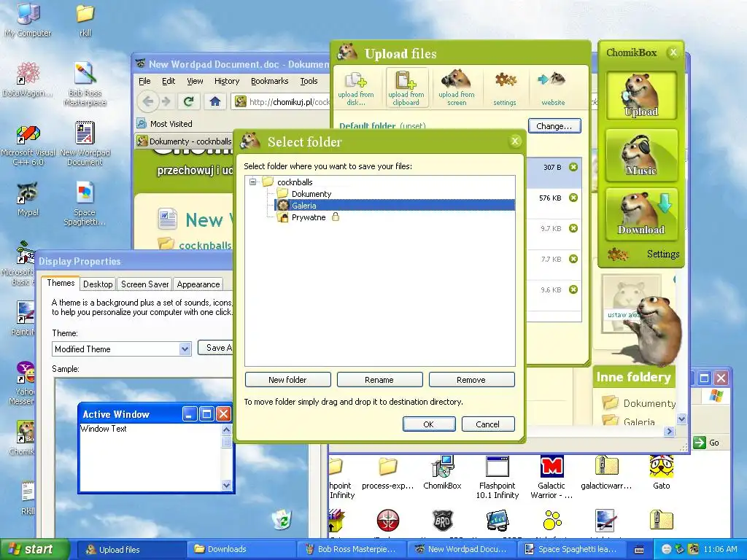Remove the 307 B upload entry

click(x=573, y=167)
